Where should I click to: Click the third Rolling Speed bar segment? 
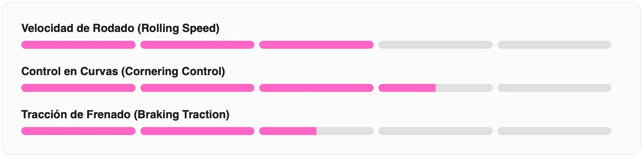316,45
